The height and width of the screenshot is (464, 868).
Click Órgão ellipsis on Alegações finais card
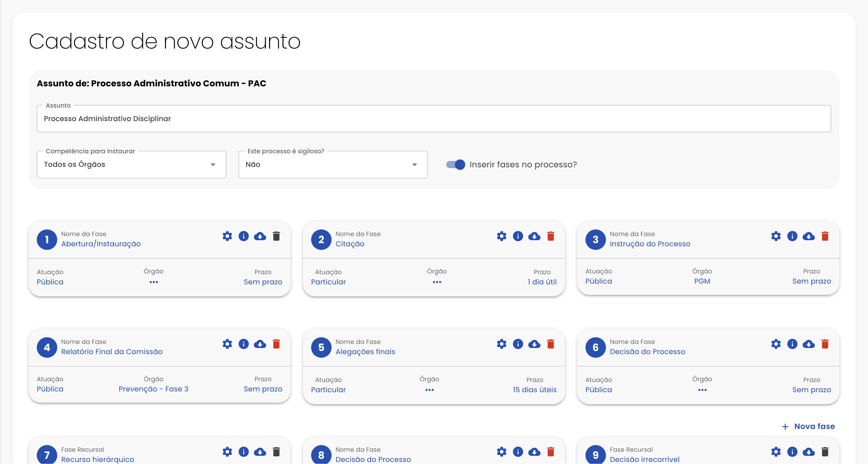pos(430,390)
